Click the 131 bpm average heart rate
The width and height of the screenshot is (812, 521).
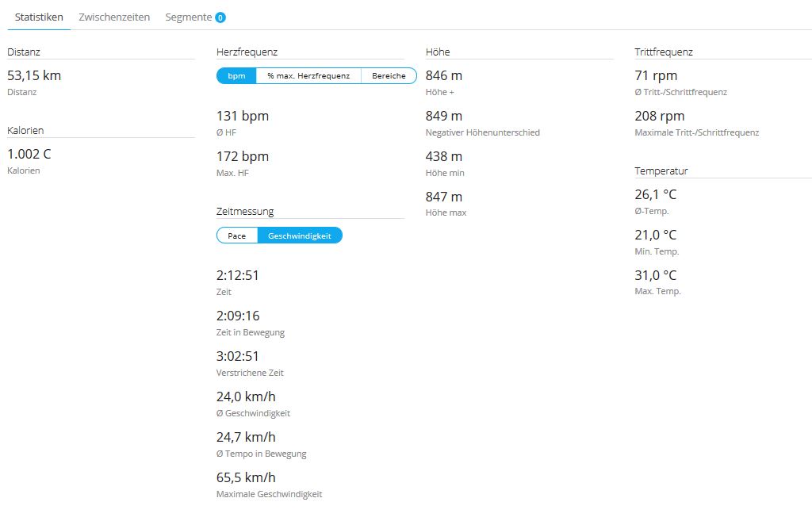tap(243, 116)
